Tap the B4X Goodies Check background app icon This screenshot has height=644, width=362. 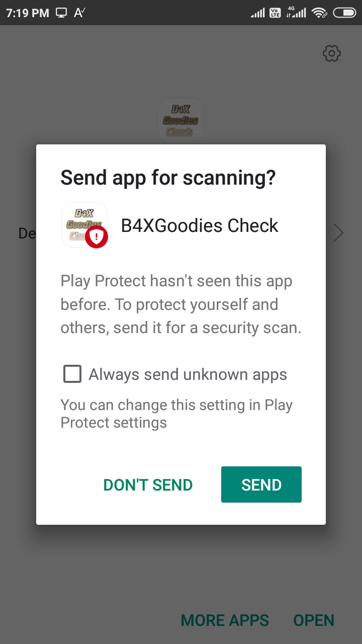click(x=181, y=120)
